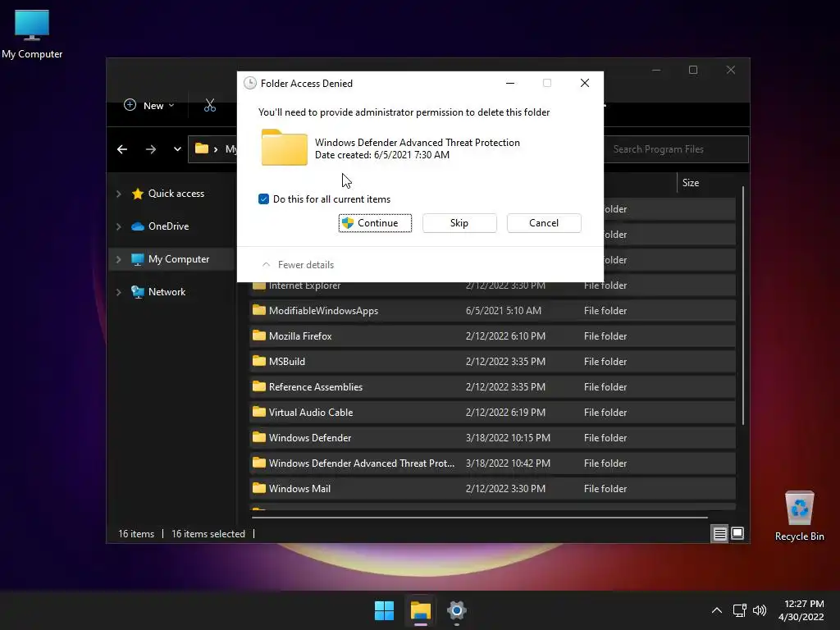Click the Size column header

691,183
